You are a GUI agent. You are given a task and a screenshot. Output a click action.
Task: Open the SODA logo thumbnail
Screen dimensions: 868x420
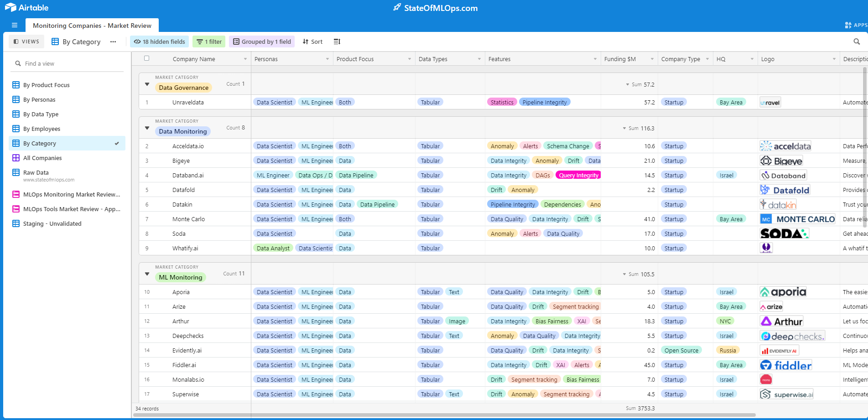[x=785, y=233]
